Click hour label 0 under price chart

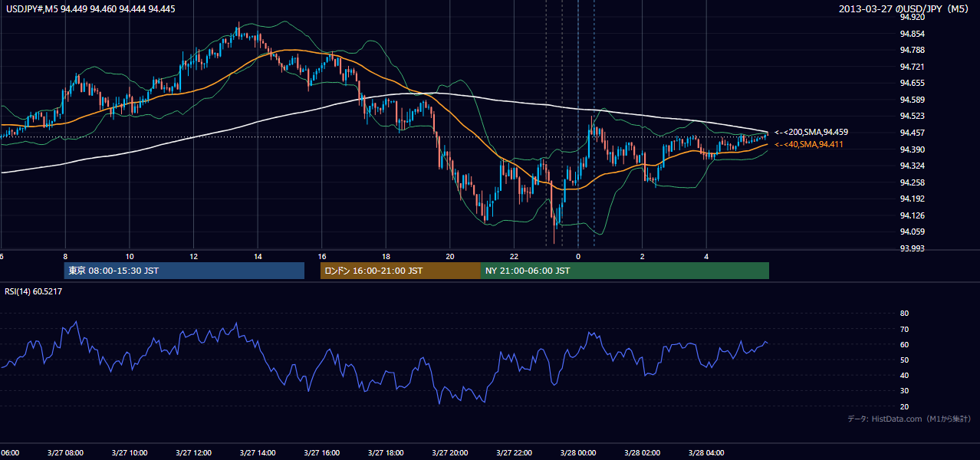click(x=578, y=256)
